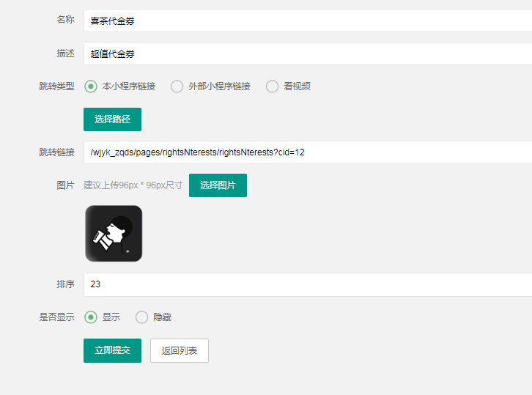The width and height of the screenshot is (532, 395).
Task: Select the 显示 radio option
Action: point(102,317)
